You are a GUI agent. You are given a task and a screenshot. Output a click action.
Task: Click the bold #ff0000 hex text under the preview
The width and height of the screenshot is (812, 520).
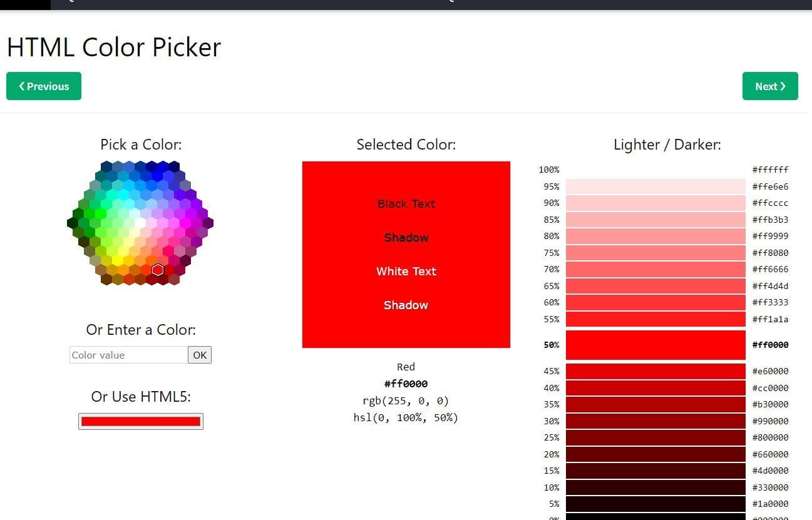click(x=406, y=384)
